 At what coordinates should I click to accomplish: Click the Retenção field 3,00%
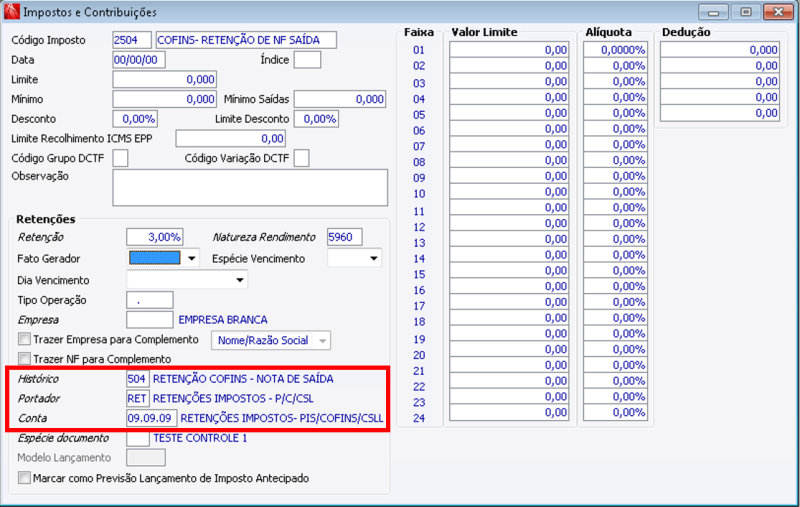[155, 237]
